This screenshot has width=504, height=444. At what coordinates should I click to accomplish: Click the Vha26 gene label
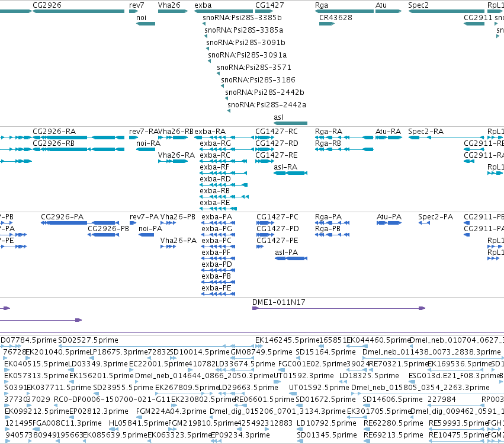coord(169,5)
